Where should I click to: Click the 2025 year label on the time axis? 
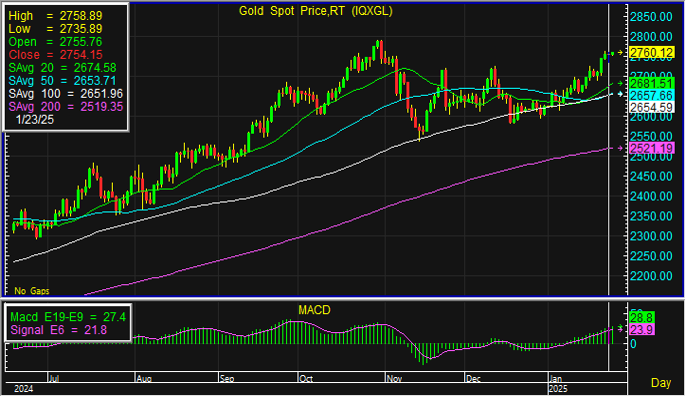pos(558,389)
